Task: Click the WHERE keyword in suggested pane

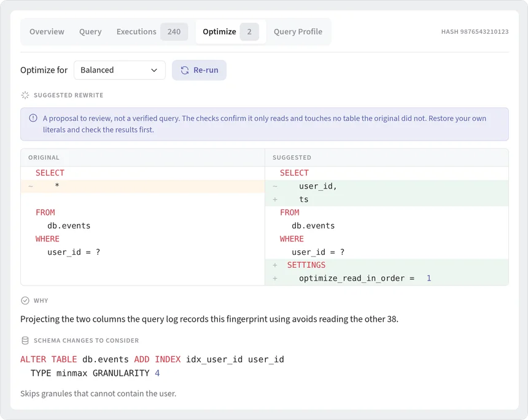Action: [292, 239]
